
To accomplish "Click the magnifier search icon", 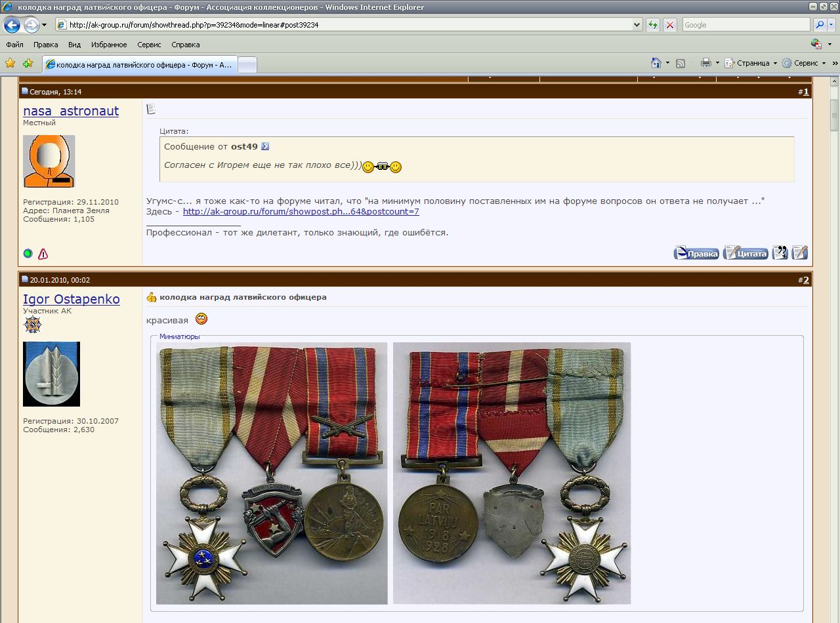I will click(x=819, y=25).
